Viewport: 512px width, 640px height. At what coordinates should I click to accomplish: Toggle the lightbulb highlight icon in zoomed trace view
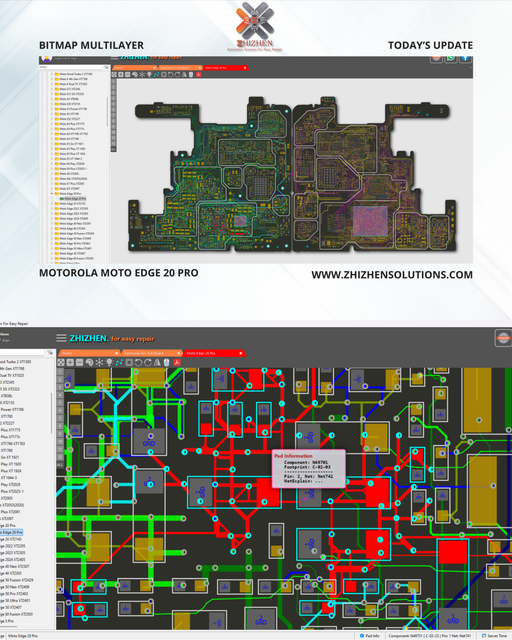click(x=109, y=362)
